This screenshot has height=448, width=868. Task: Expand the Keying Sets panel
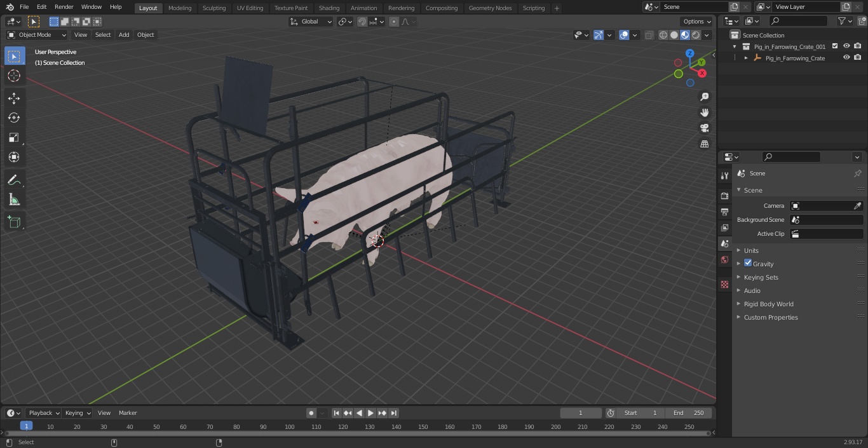761,277
